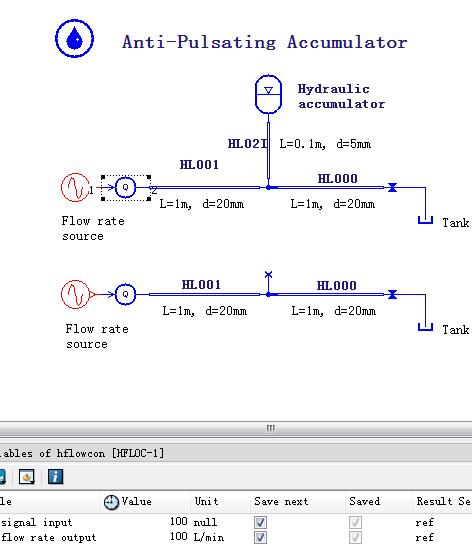Select the flow rate output variable row

(x=236, y=538)
